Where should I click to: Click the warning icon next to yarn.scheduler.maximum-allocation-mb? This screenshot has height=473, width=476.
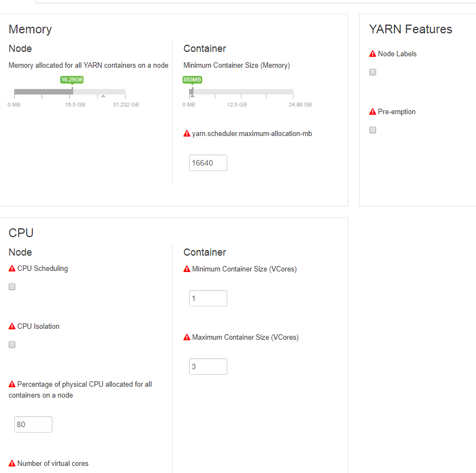click(x=186, y=133)
